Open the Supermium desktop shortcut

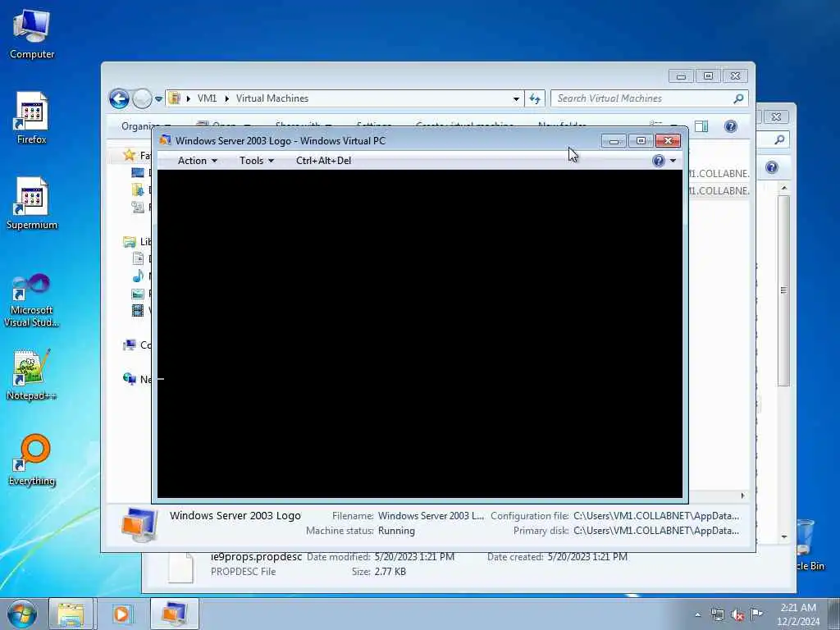pos(32,203)
